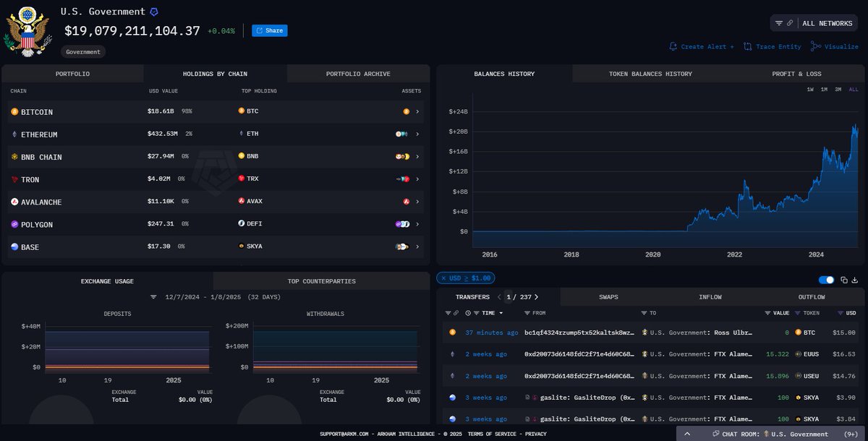
Task: Click the filter icon next to VALUE column
Action: (x=767, y=313)
